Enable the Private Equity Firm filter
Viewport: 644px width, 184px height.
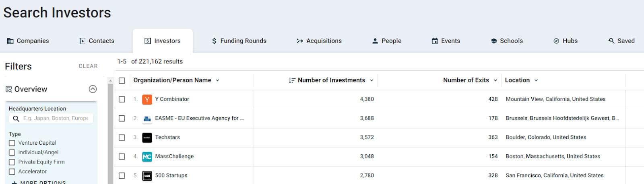click(12, 162)
